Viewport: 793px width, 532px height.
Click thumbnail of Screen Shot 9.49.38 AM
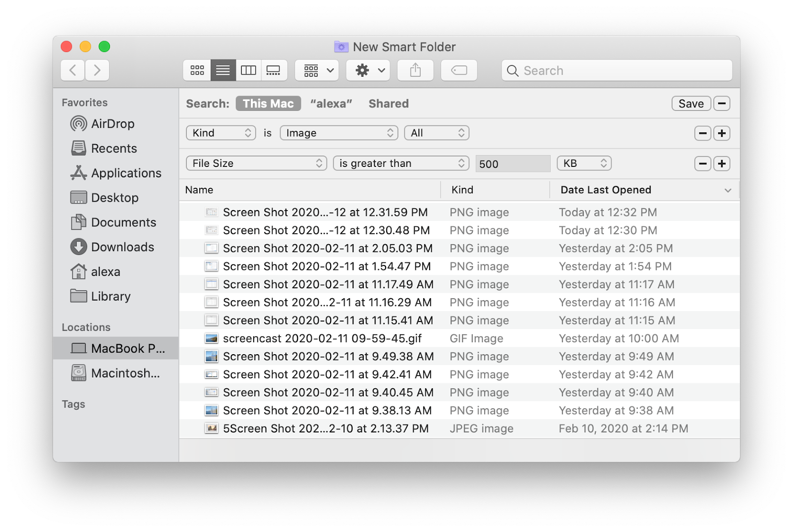pos(212,356)
